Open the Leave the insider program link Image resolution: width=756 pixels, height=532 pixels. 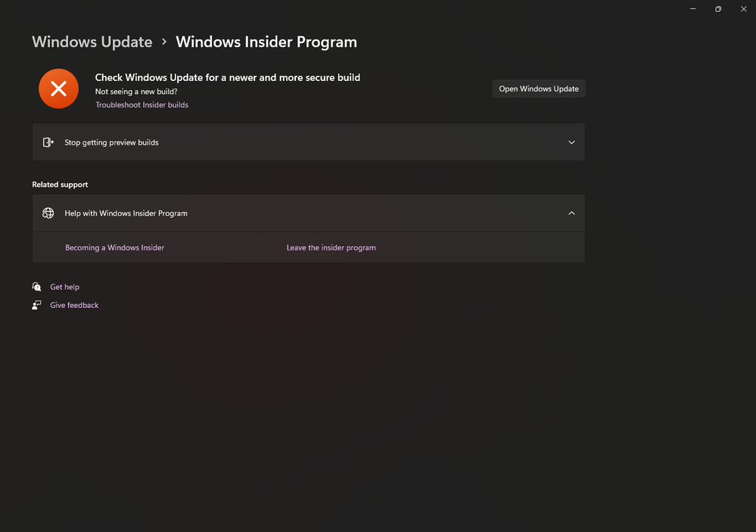point(331,247)
